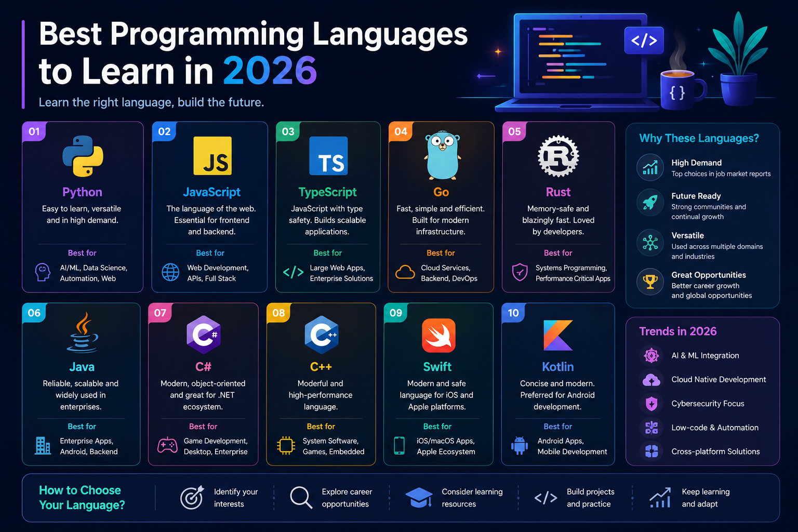Click the 'Top choices in job market reports' text
The width and height of the screenshot is (798, 532).
(x=721, y=174)
